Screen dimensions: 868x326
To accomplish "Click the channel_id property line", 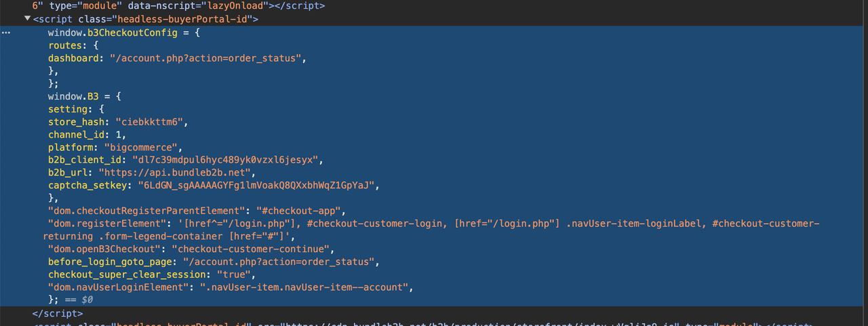I will click(87, 135).
